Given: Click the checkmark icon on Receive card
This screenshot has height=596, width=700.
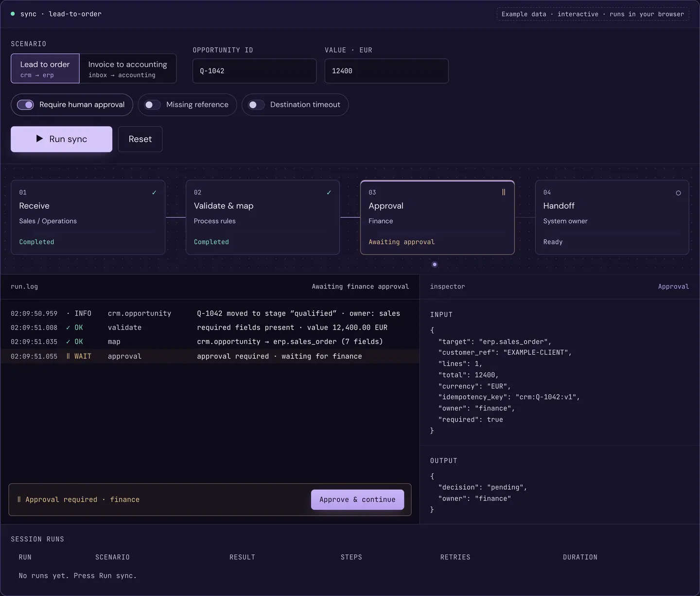Looking at the screenshot, I should [x=154, y=193].
